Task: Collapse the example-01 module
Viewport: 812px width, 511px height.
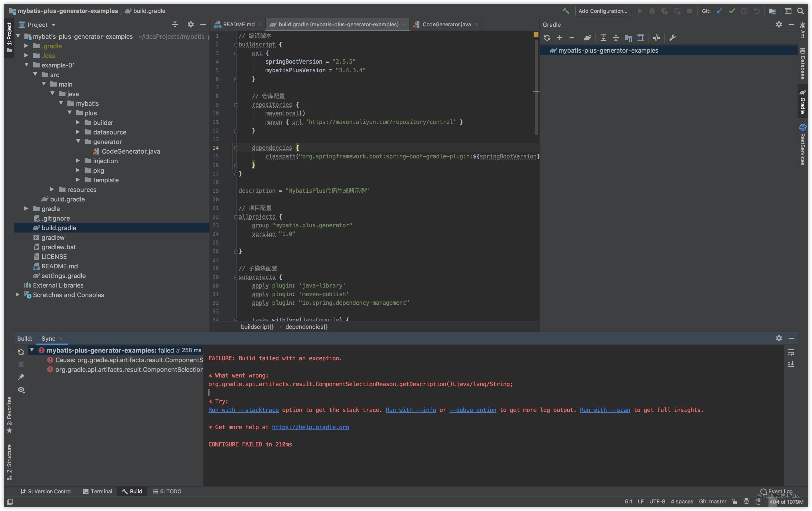Action: tap(27, 65)
